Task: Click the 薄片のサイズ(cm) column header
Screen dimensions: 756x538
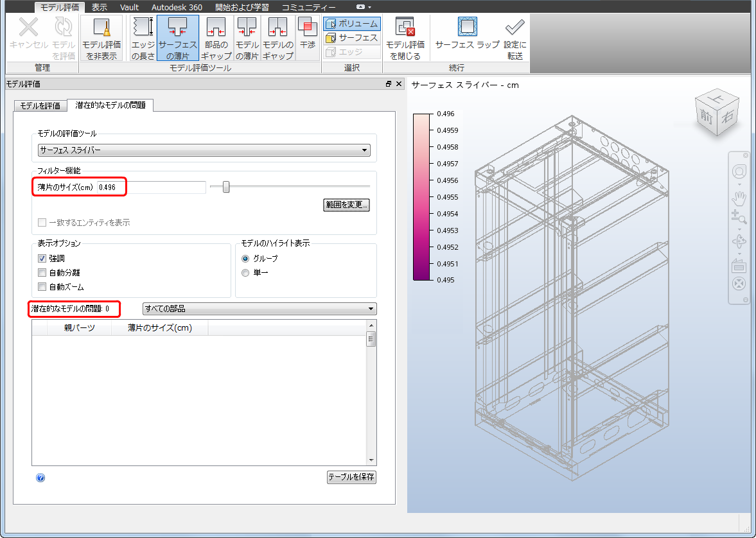Action: pyautogui.click(x=159, y=328)
